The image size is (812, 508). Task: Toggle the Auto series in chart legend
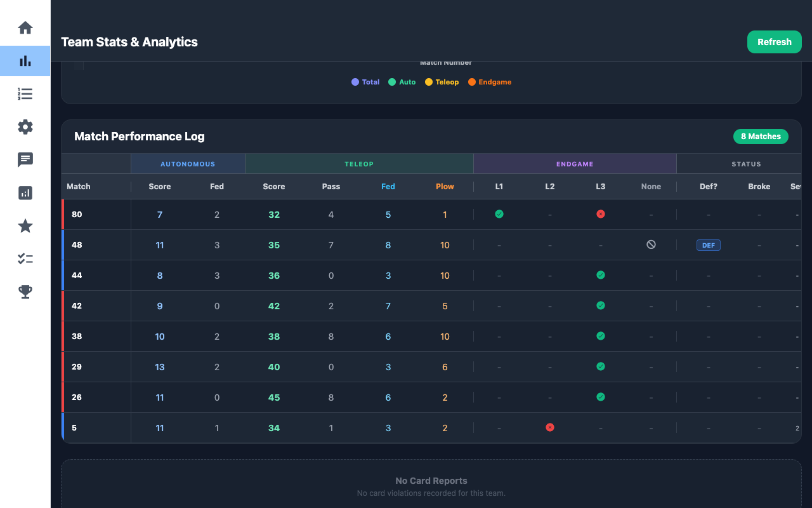point(402,82)
